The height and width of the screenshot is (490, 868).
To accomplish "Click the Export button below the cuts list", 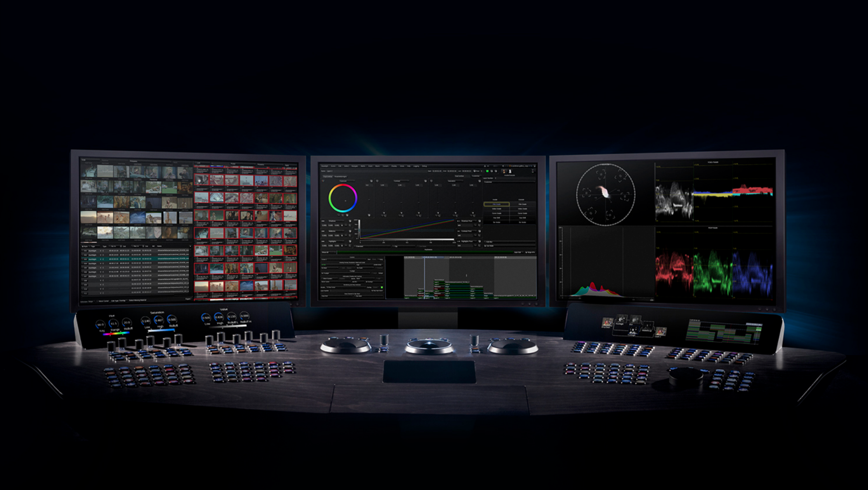I will (189, 298).
